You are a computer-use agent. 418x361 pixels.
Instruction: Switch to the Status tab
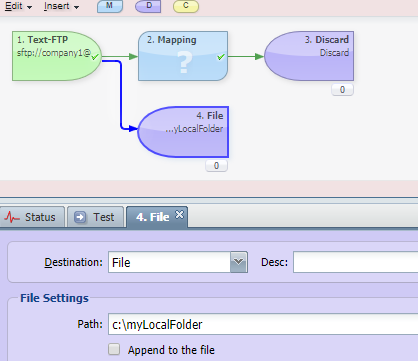click(x=32, y=217)
